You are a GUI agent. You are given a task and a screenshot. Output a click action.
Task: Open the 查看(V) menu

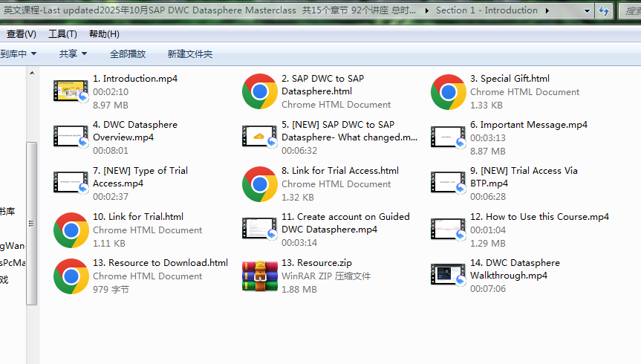(21, 34)
